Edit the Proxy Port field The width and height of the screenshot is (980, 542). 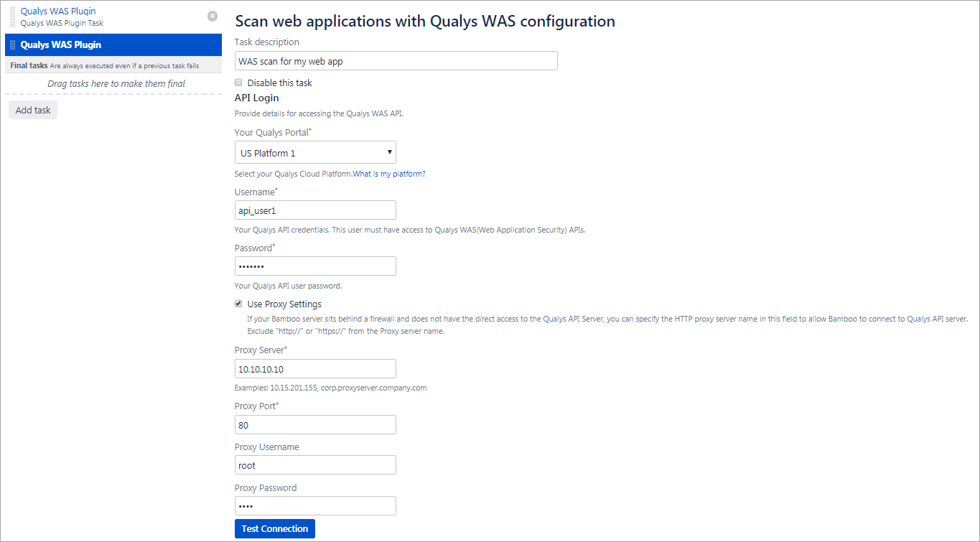[x=315, y=424]
